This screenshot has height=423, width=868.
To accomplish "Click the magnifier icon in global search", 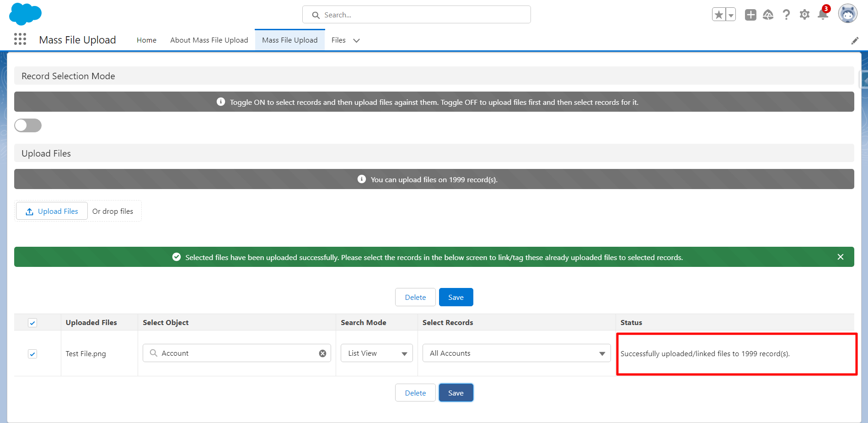I will point(316,15).
